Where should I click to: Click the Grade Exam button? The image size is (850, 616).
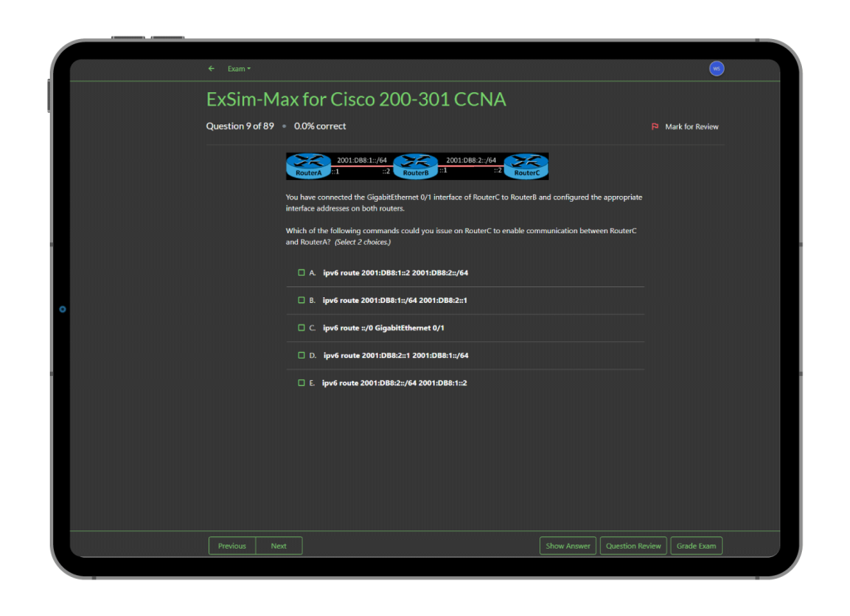pyautogui.click(x=696, y=545)
